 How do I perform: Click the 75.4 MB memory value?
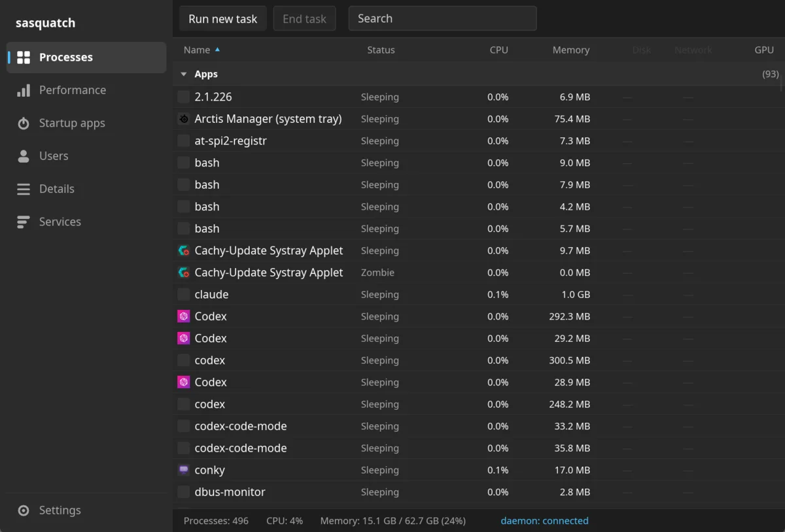click(572, 119)
